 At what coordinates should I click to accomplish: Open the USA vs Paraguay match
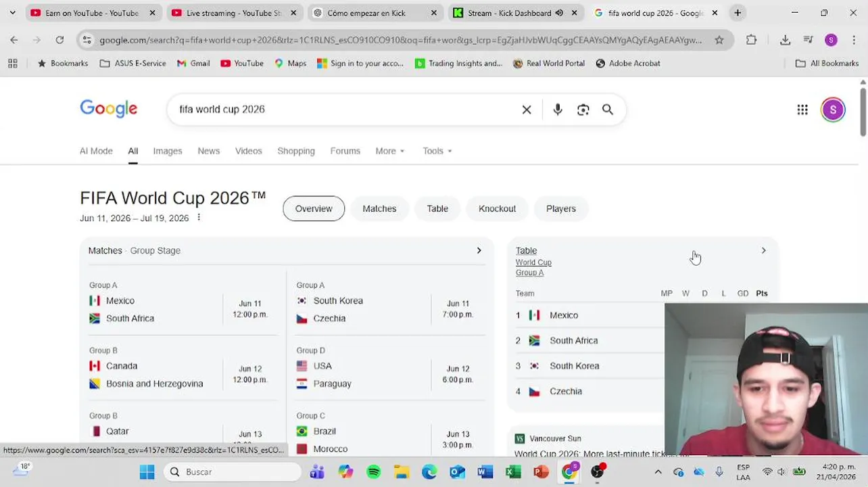[x=390, y=375]
